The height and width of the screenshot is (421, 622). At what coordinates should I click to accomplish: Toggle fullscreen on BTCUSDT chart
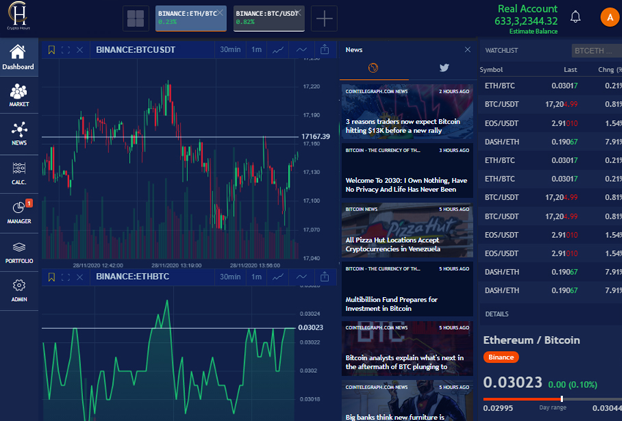coord(66,49)
